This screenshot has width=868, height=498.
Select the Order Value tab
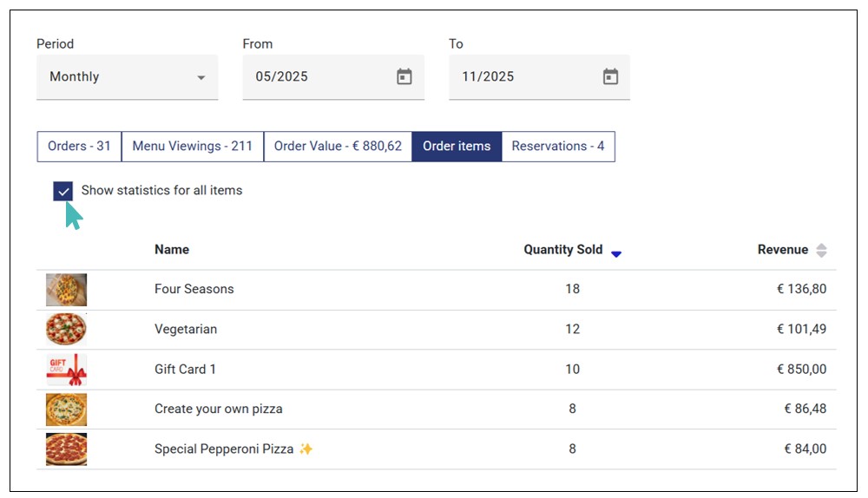pos(338,147)
